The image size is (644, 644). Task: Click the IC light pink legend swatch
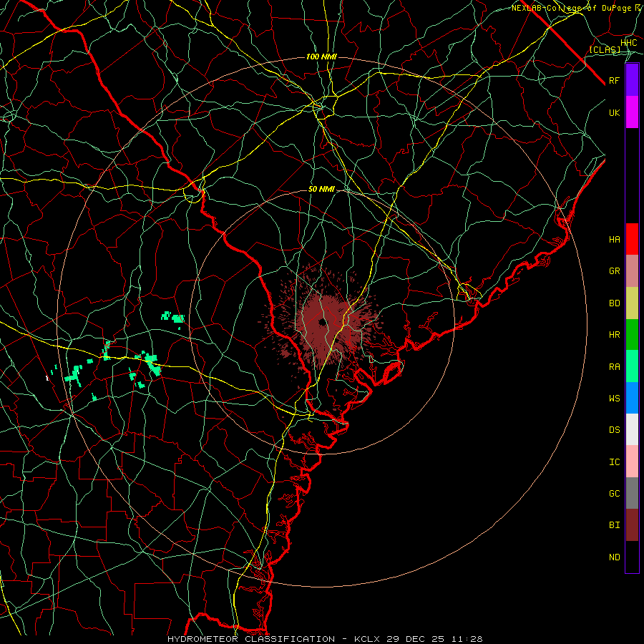point(632,462)
